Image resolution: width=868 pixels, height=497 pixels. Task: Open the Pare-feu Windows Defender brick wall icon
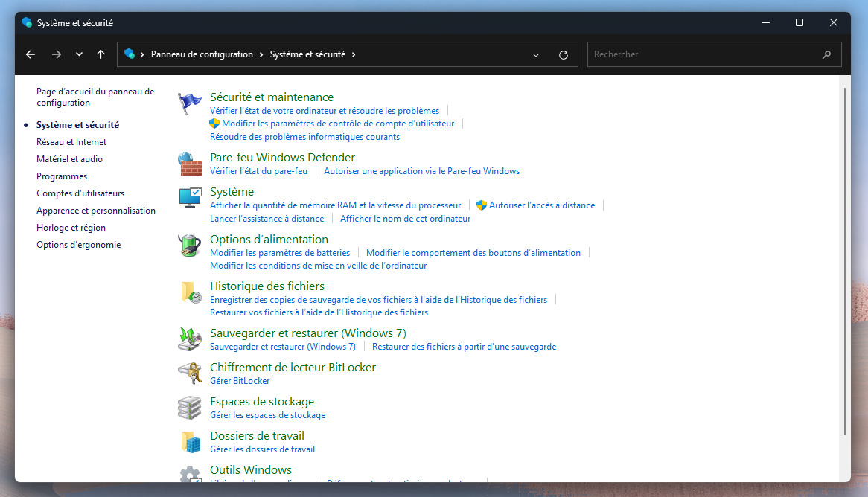[x=190, y=162]
